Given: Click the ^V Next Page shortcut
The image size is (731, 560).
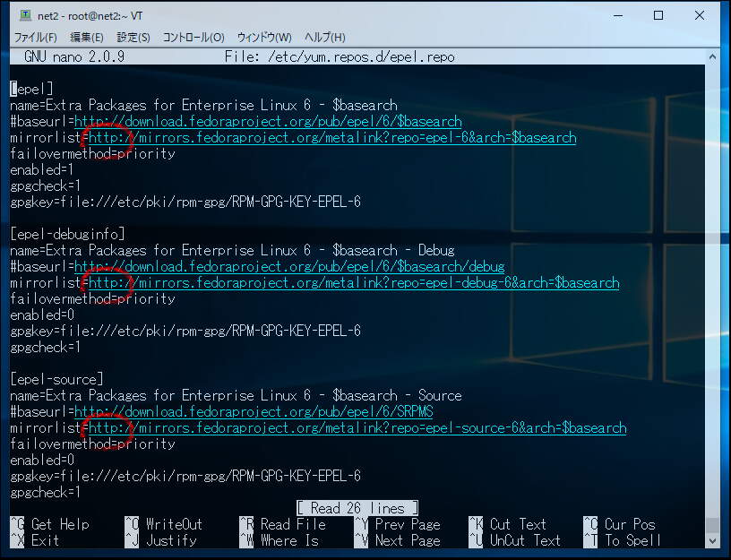Looking at the screenshot, I should pos(397,540).
